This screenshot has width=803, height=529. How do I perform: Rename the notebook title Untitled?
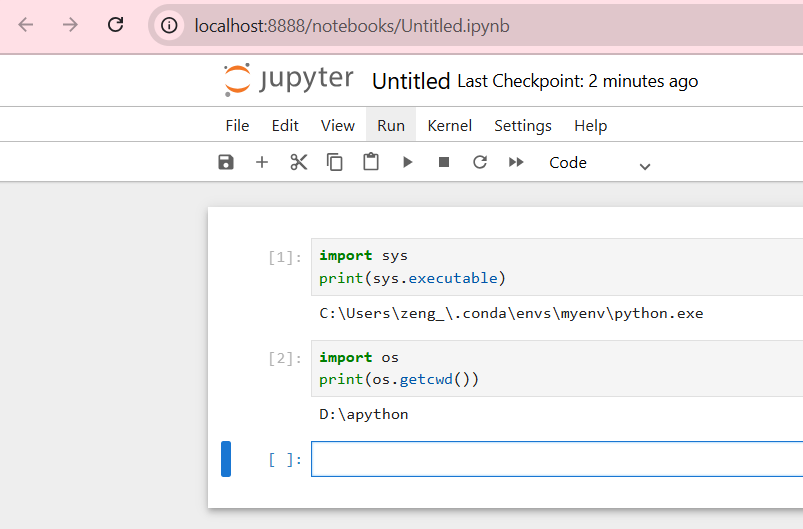[x=411, y=81]
